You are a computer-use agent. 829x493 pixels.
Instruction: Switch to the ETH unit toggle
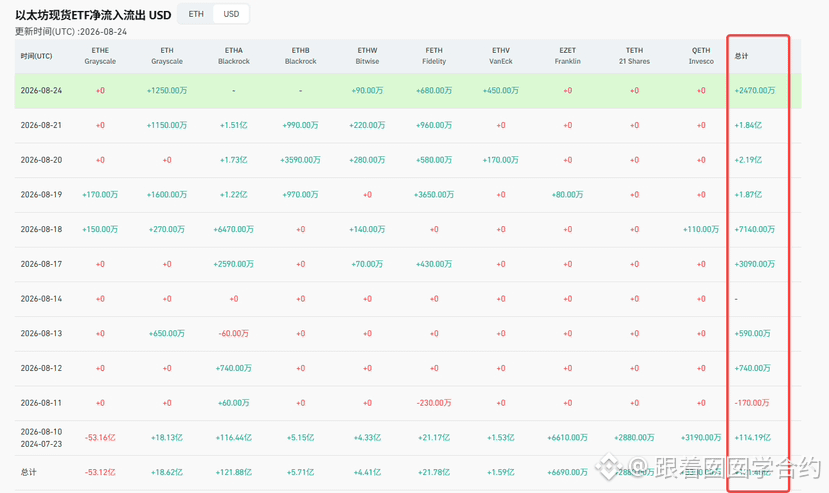pyautogui.click(x=196, y=14)
